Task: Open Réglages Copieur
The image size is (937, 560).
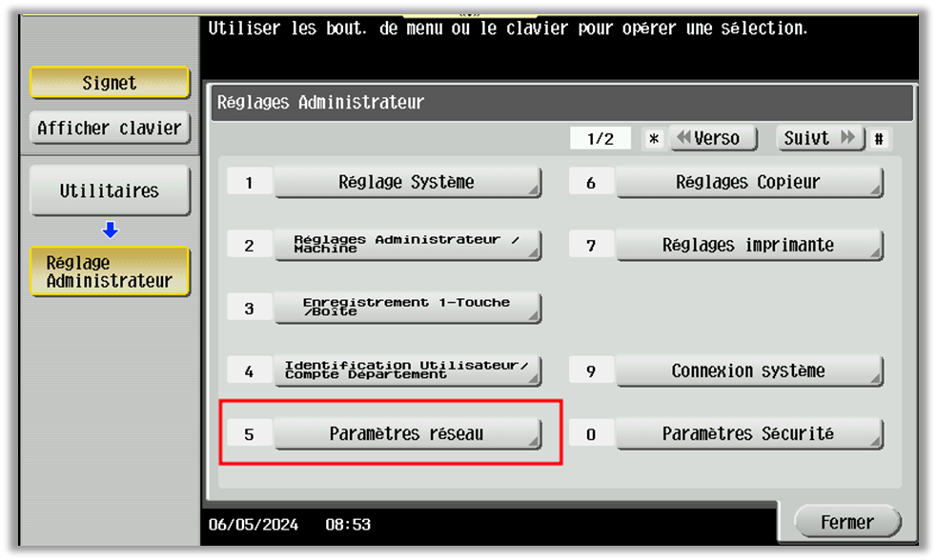Action: pyautogui.click(x=749, y=182)
